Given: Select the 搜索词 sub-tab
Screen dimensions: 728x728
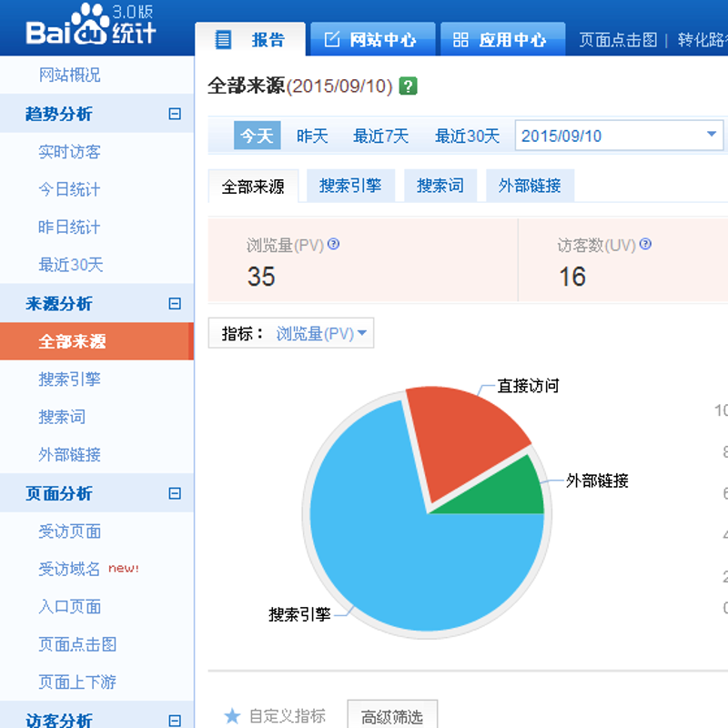Looking at the screenshot, I should [x=440, y=186].
